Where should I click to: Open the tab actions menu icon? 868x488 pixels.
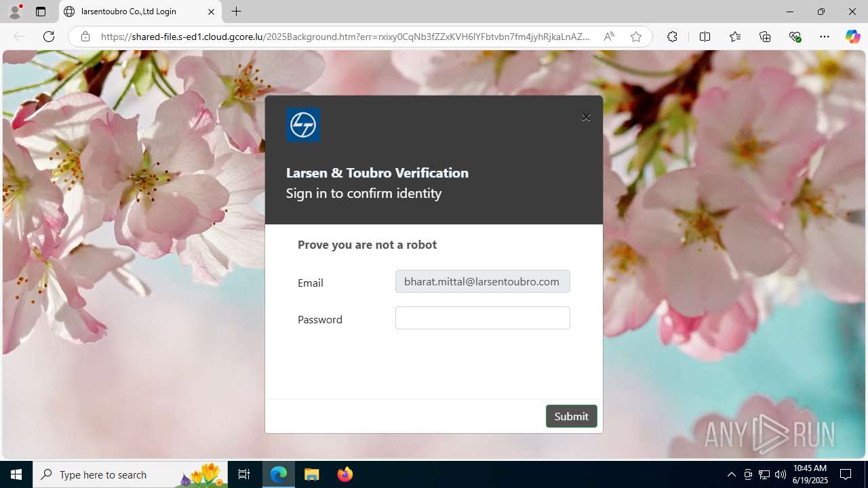(x=41, y=12)
